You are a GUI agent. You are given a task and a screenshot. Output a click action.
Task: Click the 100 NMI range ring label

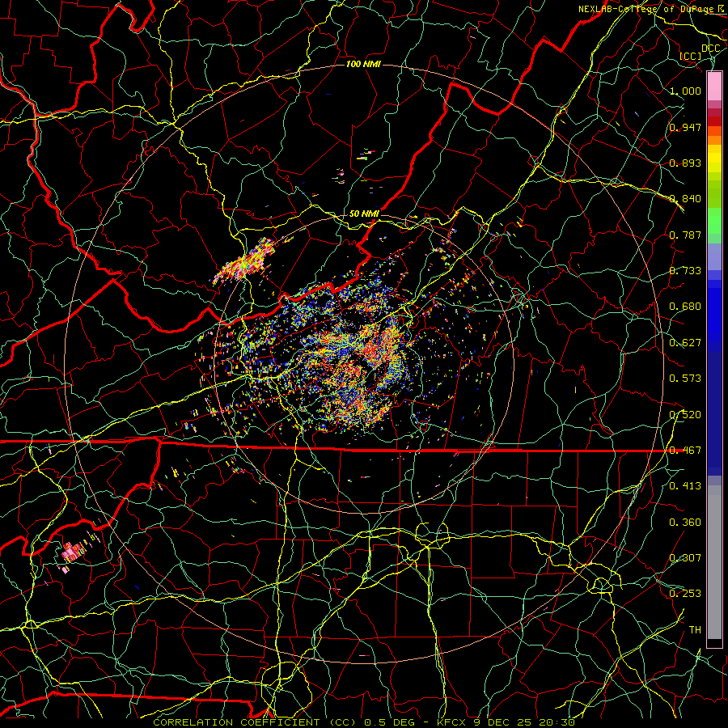(x=363, y=64)
